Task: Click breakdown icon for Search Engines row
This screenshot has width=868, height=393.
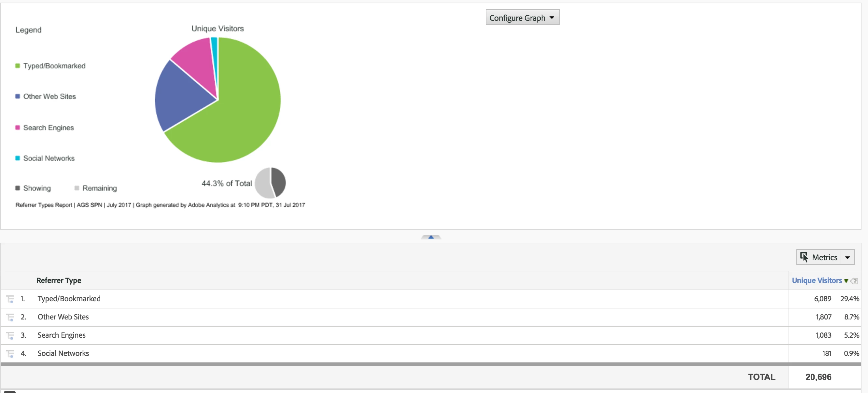Action: click(x=10, y=335)
